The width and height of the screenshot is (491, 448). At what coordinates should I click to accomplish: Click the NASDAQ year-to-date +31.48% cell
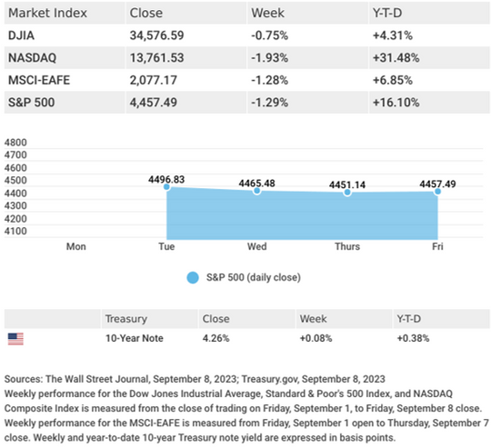click(x=396, y=58)
